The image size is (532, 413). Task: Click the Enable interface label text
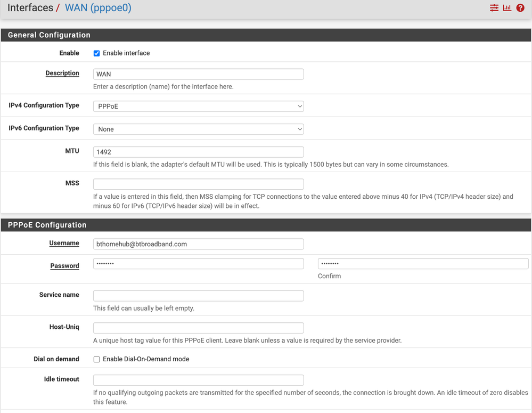tap(126, 53)
